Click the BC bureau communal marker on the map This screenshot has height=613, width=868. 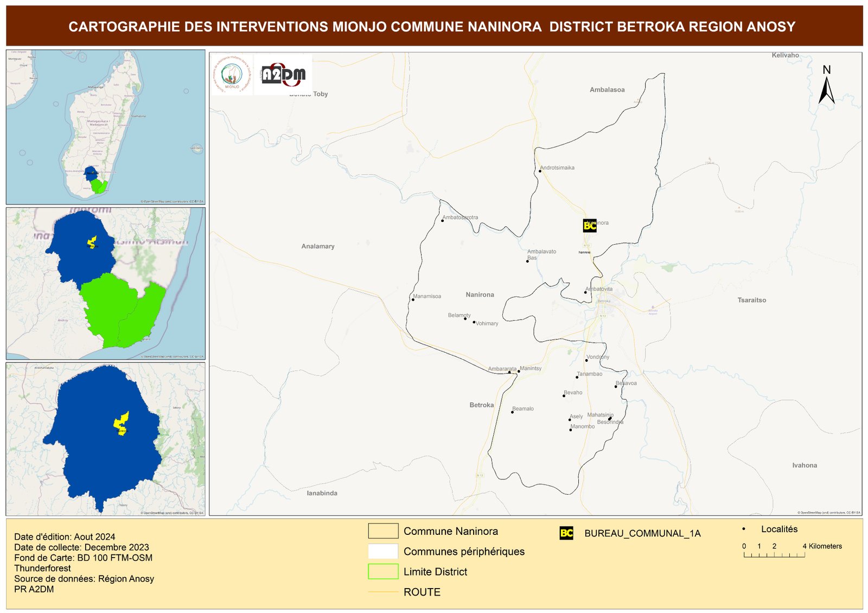coord(590,226)
